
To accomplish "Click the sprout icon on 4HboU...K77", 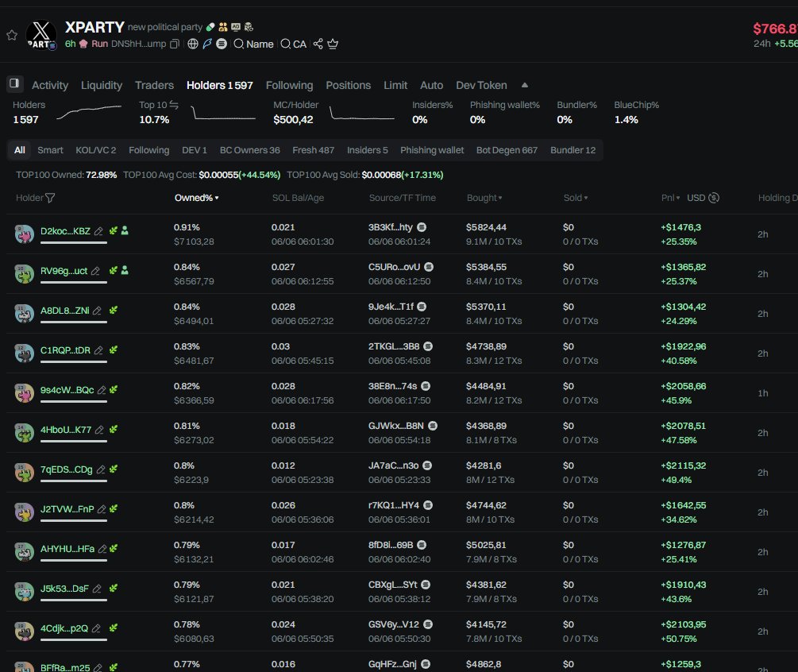I will [114, 429].
